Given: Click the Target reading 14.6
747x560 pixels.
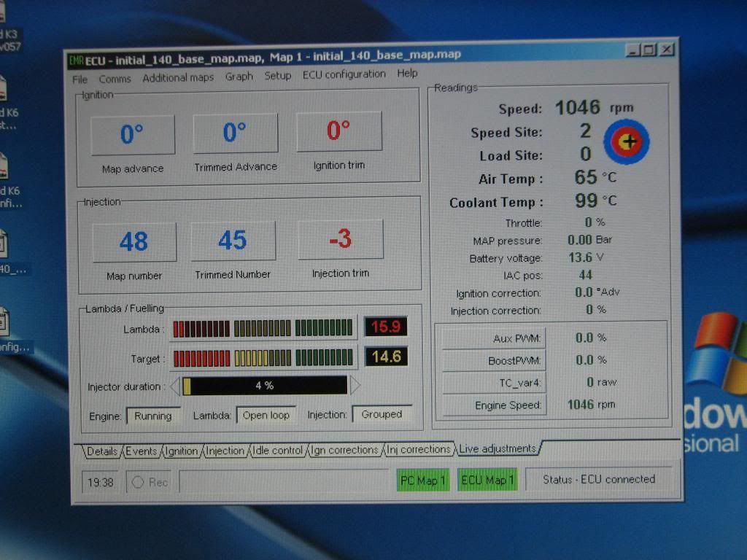Looking at the screenshot, I should 387,356.
